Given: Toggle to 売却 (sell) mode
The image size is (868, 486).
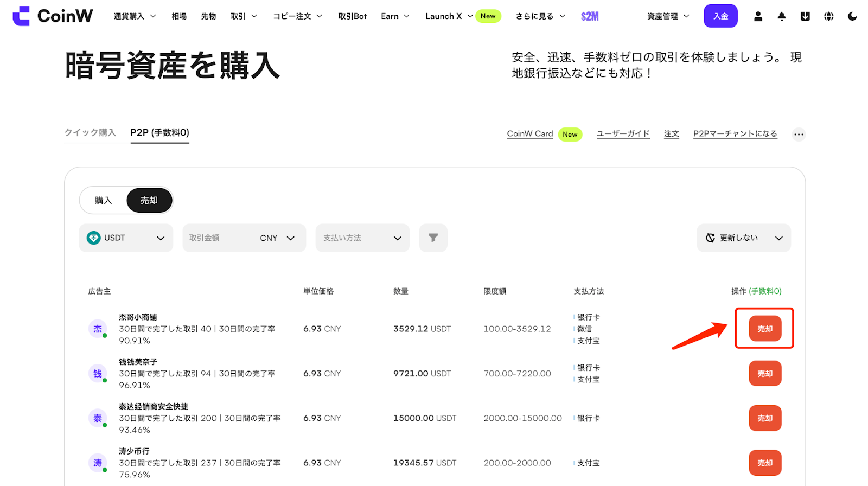Looking at the screenshot, I should 149,201.
